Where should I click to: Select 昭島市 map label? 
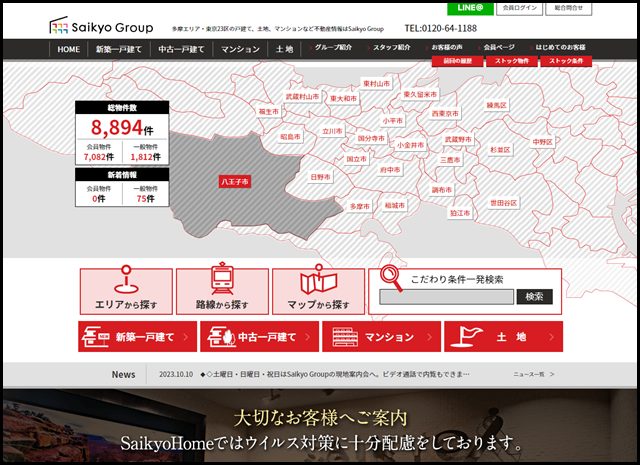tap(290, 137)
